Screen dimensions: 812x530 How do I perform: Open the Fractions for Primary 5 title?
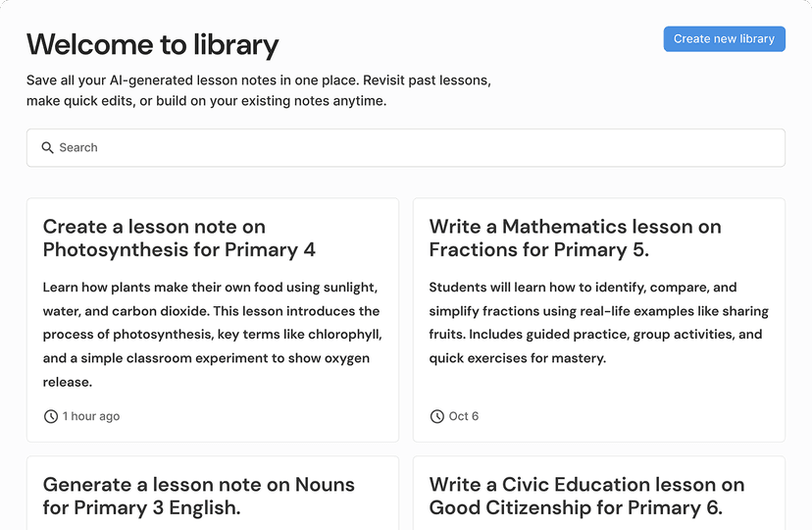(575, 238)
